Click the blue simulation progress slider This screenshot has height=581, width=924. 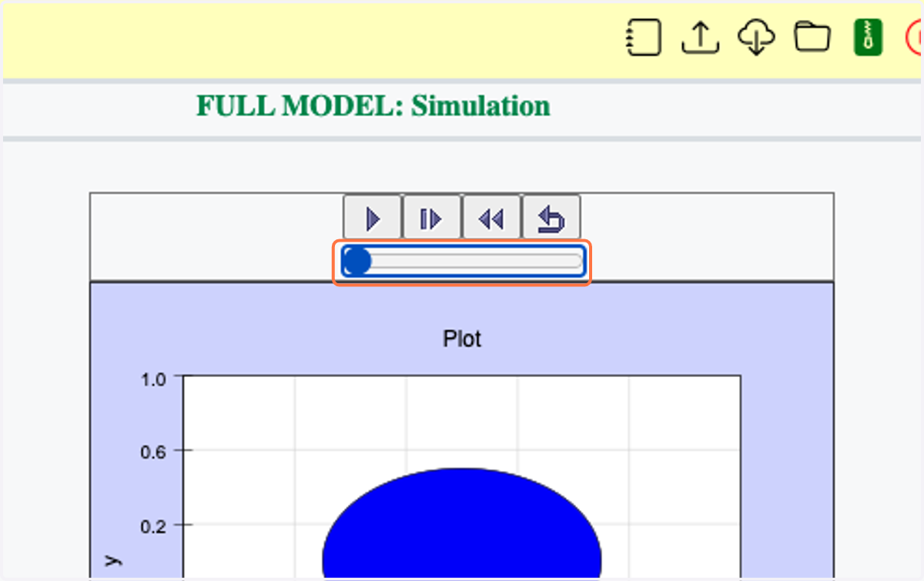462,262
